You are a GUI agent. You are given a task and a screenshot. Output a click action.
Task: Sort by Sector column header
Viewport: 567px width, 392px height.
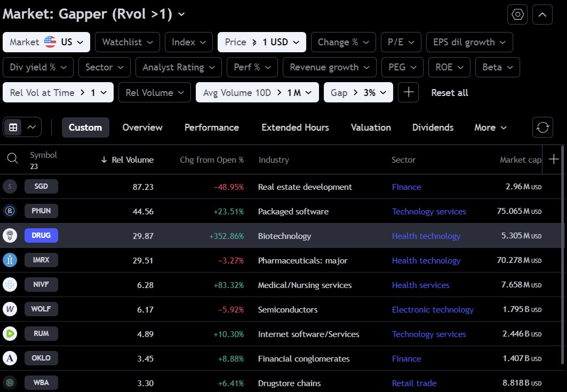(404, 159)
